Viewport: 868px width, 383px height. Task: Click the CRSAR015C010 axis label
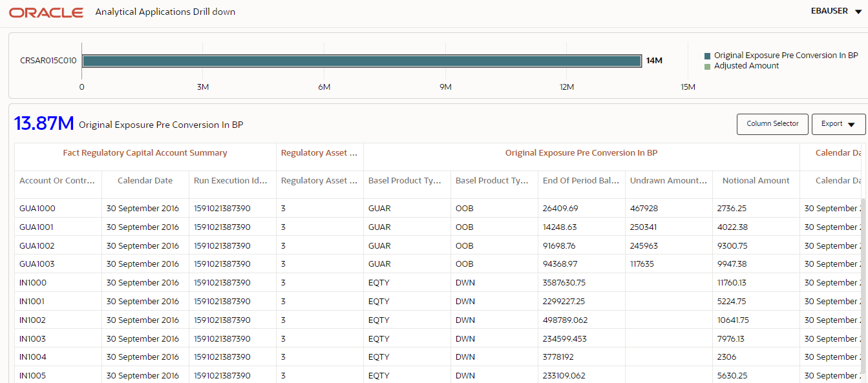48,61
